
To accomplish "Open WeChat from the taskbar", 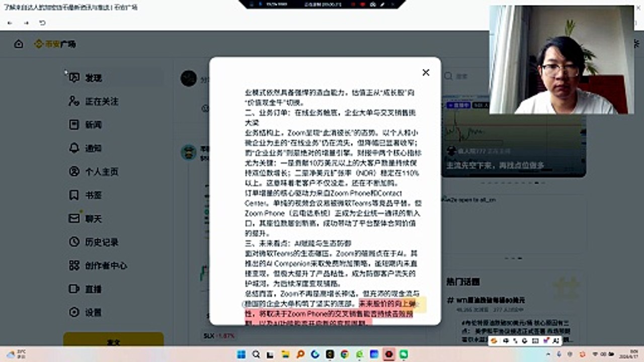I will [x=404, y=354].
